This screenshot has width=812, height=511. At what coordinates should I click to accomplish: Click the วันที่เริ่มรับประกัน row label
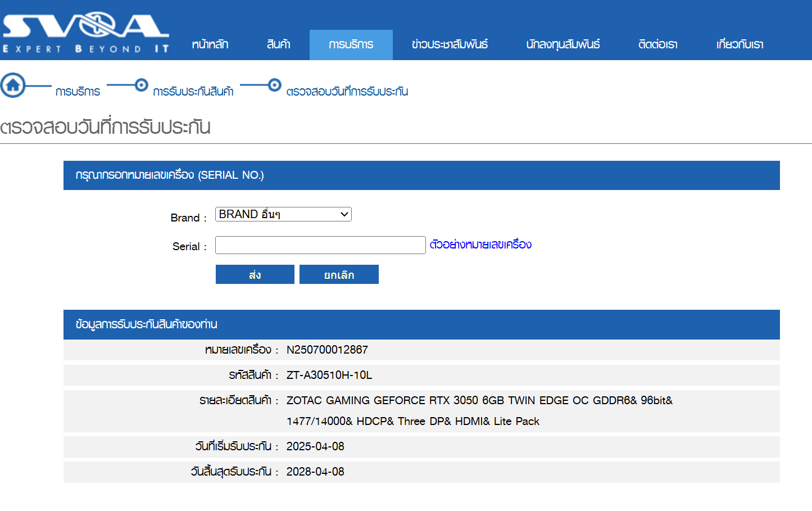point(237,446)
